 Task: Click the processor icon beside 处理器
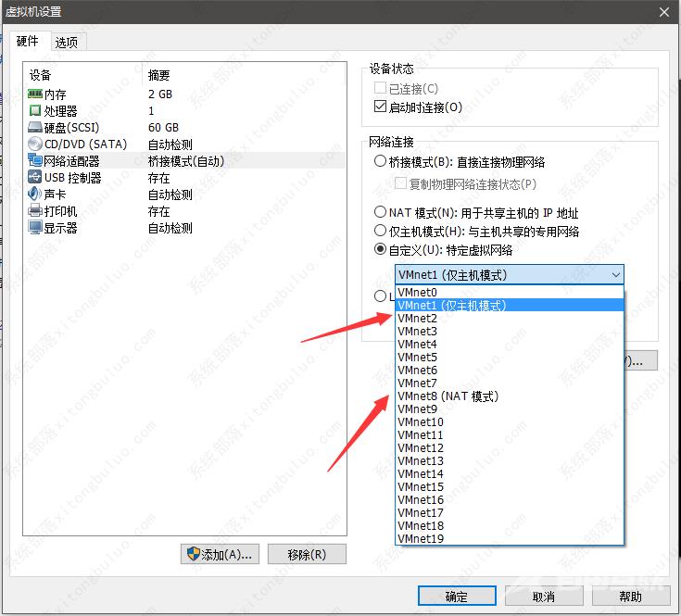pyautogui.click(x=35, y=111)
